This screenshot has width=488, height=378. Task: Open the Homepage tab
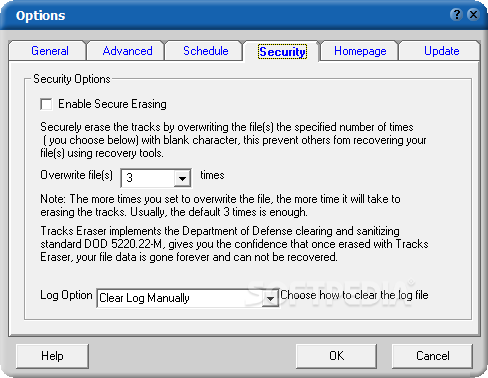click(360, 51)
